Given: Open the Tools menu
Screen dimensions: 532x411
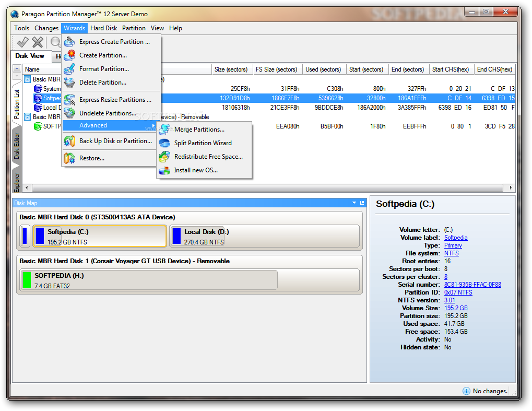Looking at the screenshot, I should pyautogui.click(x=22, y=28).
